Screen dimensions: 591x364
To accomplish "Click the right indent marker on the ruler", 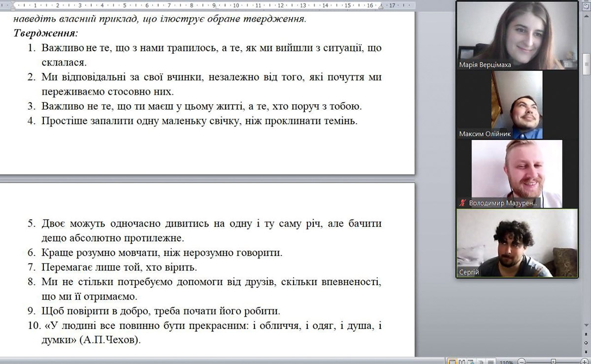I will (x=380, y=7).
